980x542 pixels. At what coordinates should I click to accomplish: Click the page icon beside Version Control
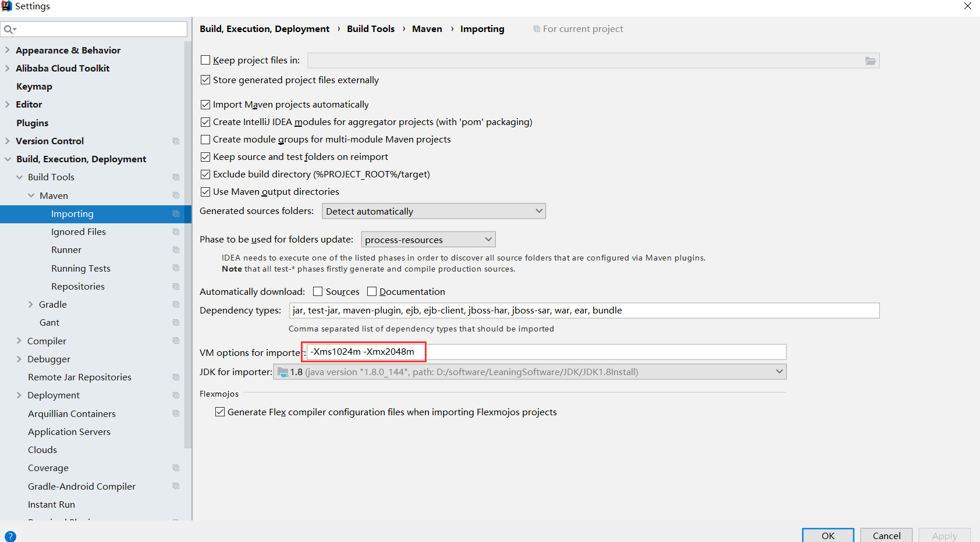[176, 141]
